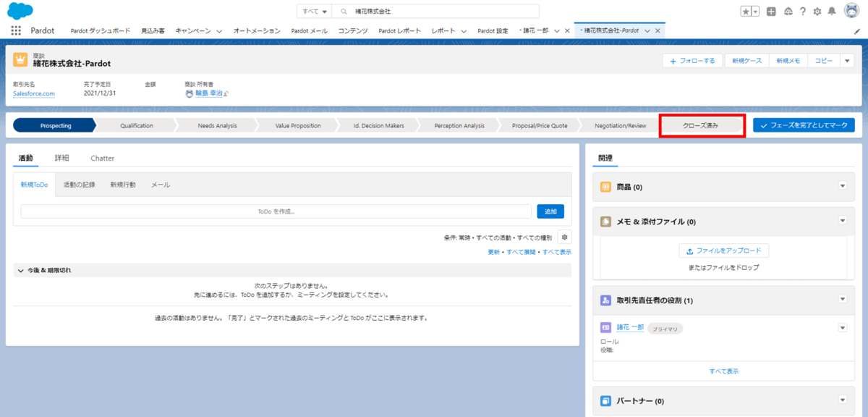Close the 緒花株式会社-Pardot tab
The height and width of the screenshot is (417, 868).
point(658,31)
